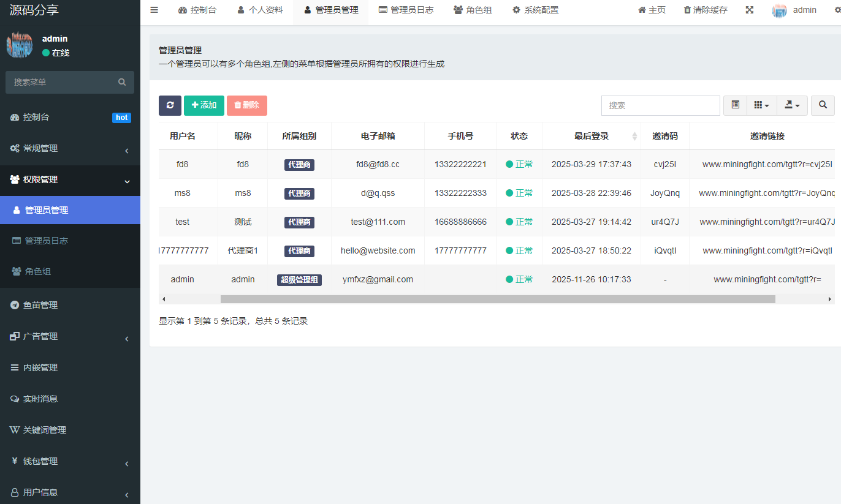The image size is (841, 504).
Task: Expand the 常规管理 sidebar menu
Action: tap(70, 148)
